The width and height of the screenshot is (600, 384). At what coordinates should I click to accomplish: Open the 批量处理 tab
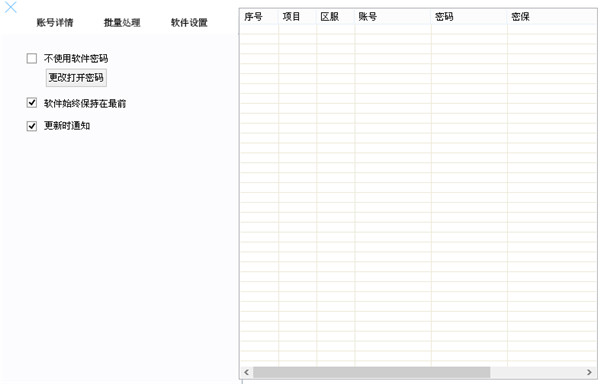point(122,23)
